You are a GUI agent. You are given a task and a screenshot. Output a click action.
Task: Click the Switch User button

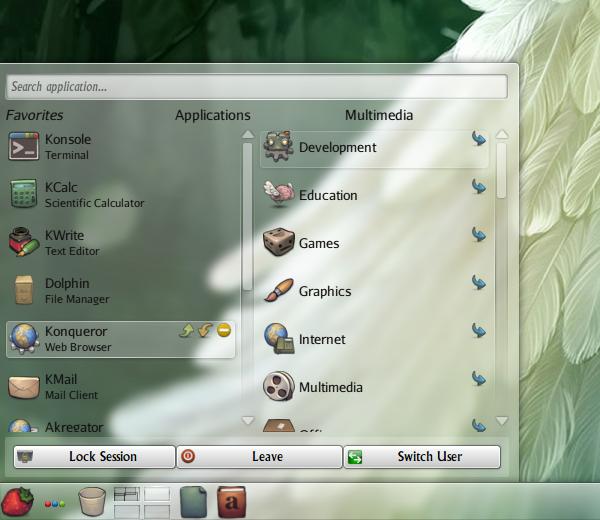click(422, 456)
